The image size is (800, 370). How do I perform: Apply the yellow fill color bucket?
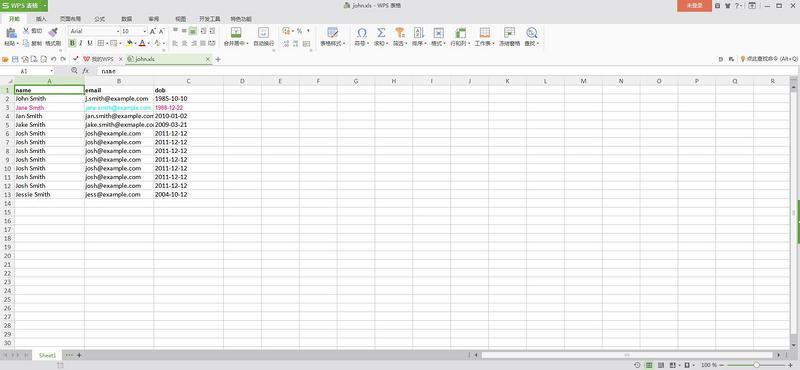129,43
